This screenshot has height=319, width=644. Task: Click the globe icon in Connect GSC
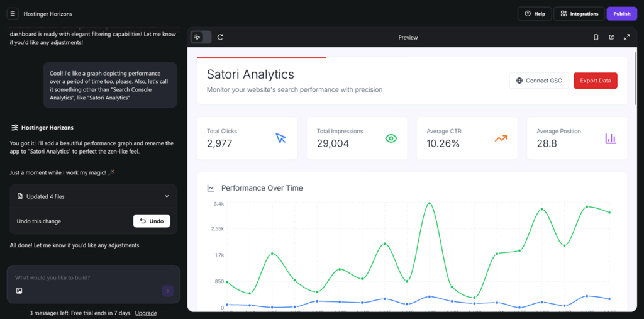519,81
